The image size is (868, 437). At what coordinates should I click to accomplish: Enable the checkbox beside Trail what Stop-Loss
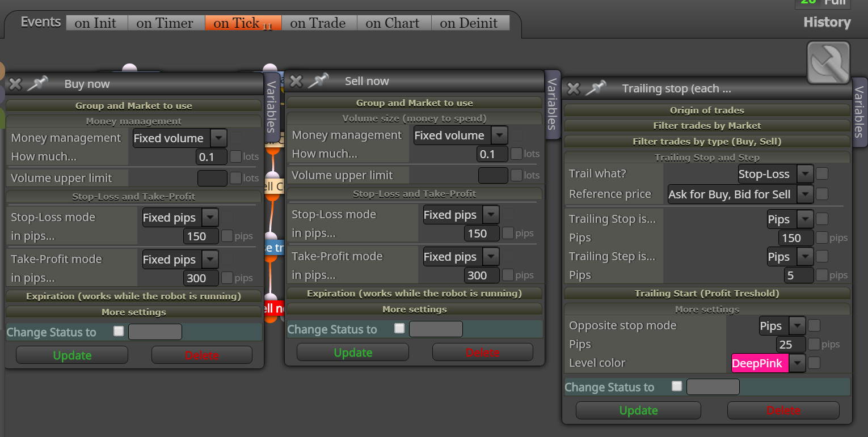[x=821, y=173]
